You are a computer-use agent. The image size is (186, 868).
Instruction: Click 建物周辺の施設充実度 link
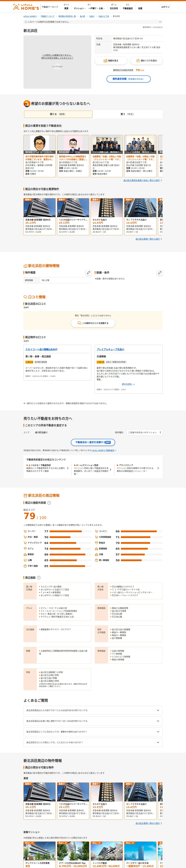coord(123,70)
